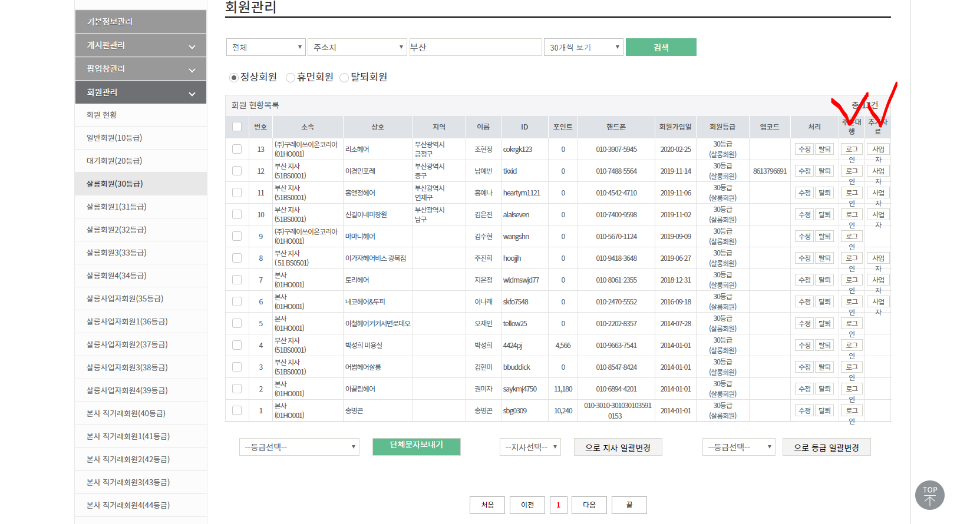Toggle the select-all checkbox in table header
Viewport: 980px width, 524px height.
(237, 127)
